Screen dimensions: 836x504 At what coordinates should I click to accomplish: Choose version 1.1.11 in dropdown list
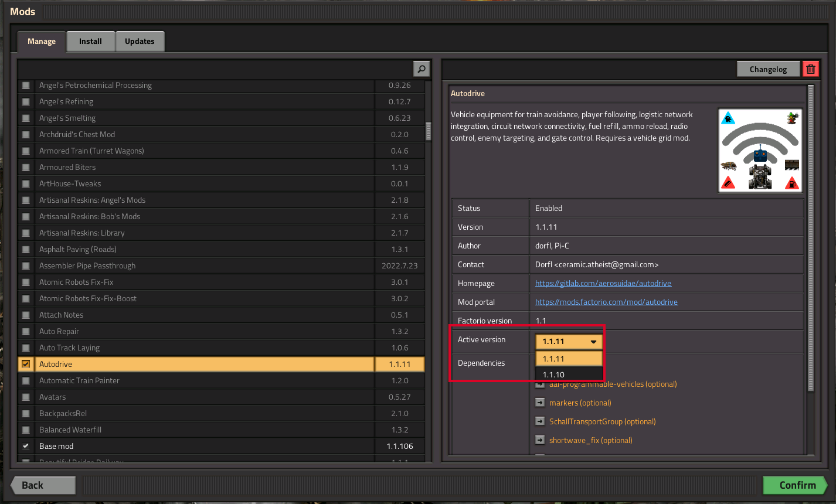click(x=569, y=359)
